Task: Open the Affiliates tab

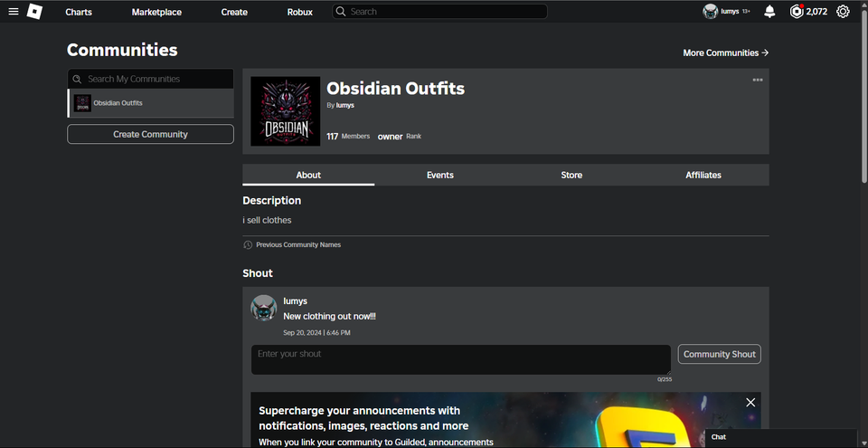Action: pos(703,176)
